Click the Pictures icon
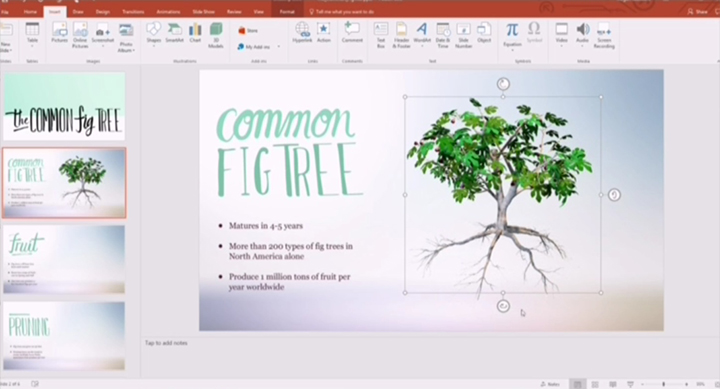Screen dimensions: 720x389 pyautogui.click(x=59, y=33)
